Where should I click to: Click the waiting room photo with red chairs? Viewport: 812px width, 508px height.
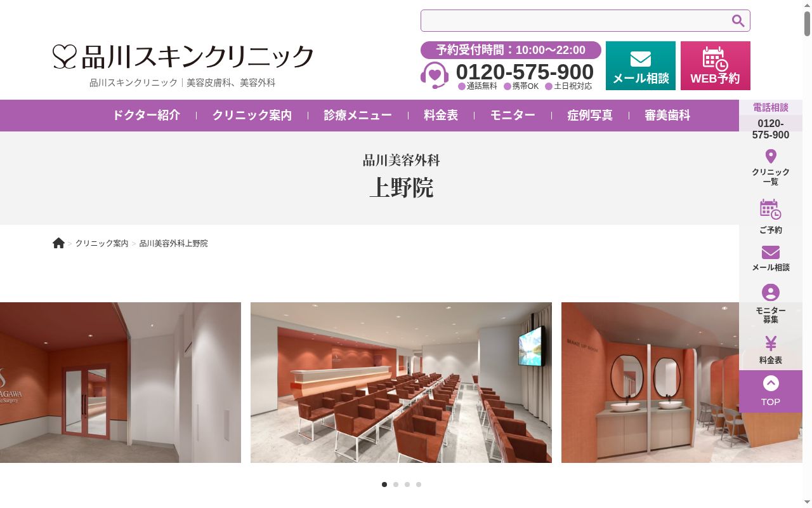point(401,382)
